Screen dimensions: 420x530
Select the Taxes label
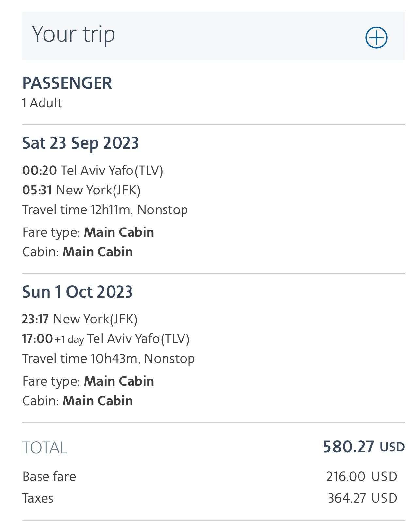pos(38,498)
